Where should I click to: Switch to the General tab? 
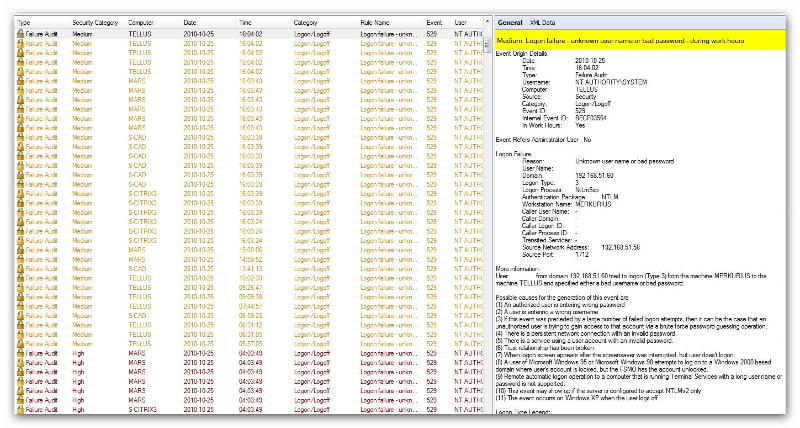point(510,22)
